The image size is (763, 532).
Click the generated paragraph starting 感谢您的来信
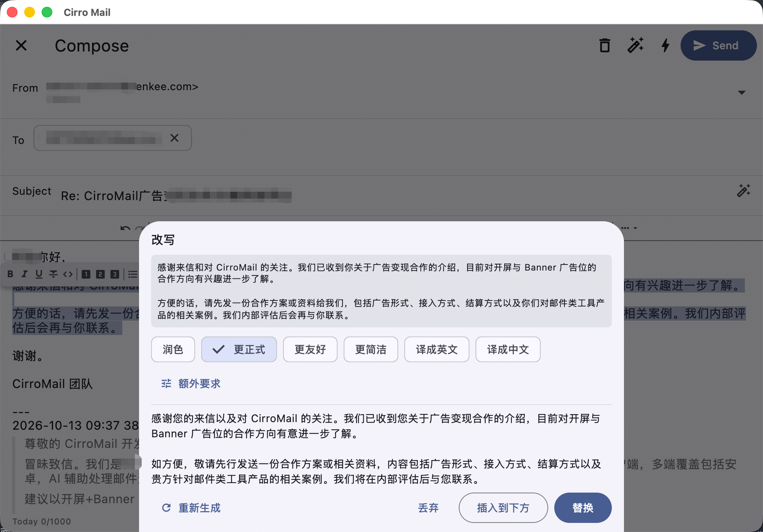tap(376, 426)
